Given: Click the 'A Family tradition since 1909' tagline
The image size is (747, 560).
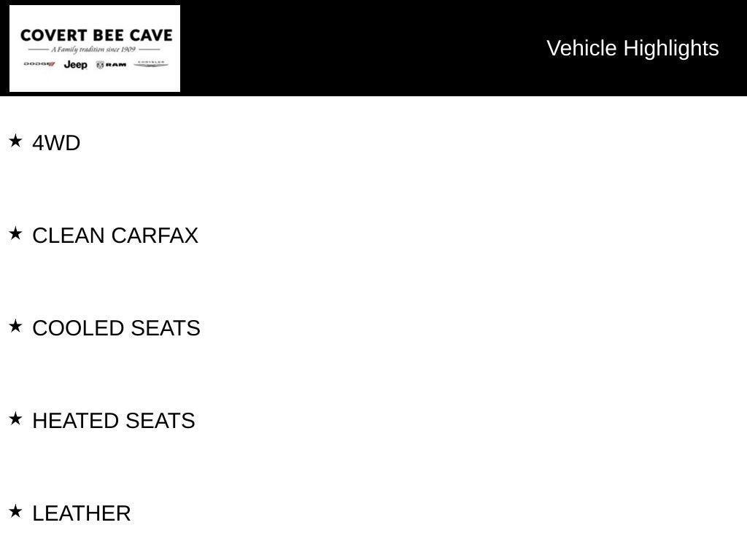Looking at the screenshot, I should click(93, 49).
